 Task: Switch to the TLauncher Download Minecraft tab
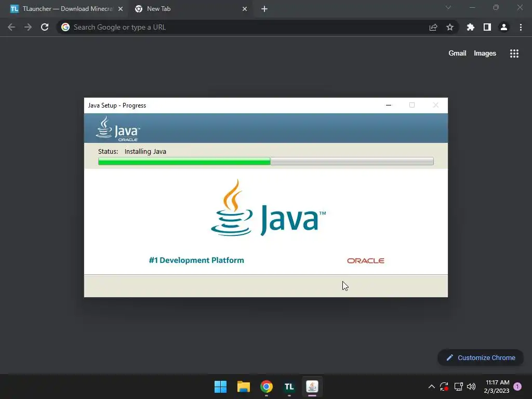point(64,9)
